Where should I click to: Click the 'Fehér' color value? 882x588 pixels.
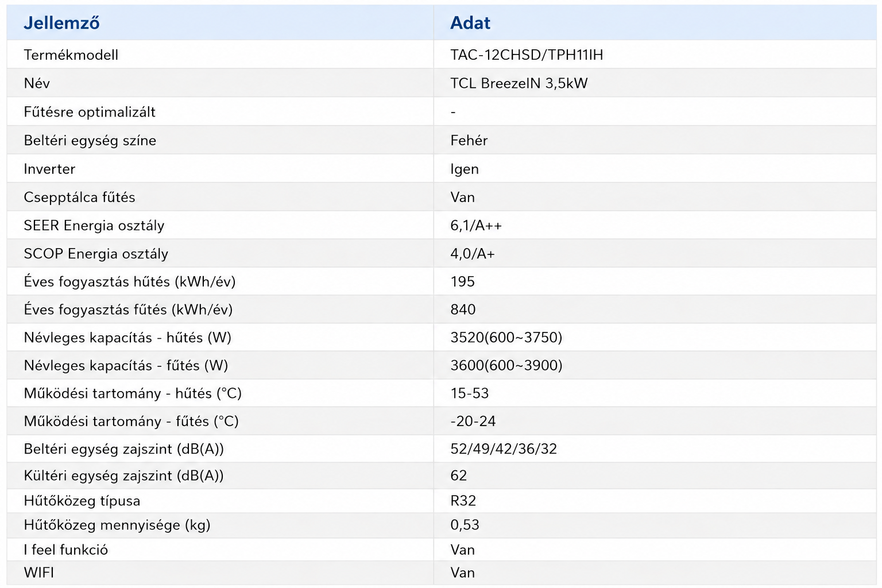(469, 141)
